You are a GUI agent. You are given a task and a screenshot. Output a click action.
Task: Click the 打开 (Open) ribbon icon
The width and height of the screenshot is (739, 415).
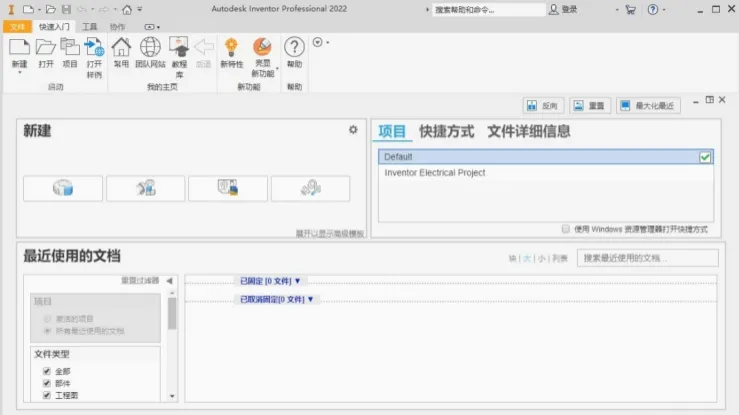[x=46, y=47]
